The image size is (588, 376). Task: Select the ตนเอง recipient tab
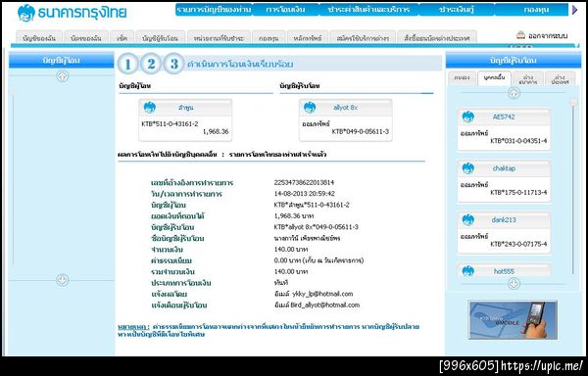pos(462,78)
